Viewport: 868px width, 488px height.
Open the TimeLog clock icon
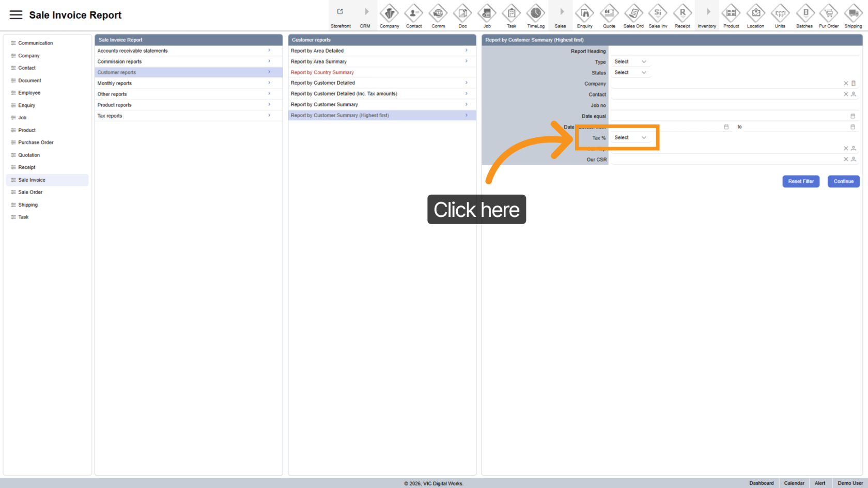535,13
